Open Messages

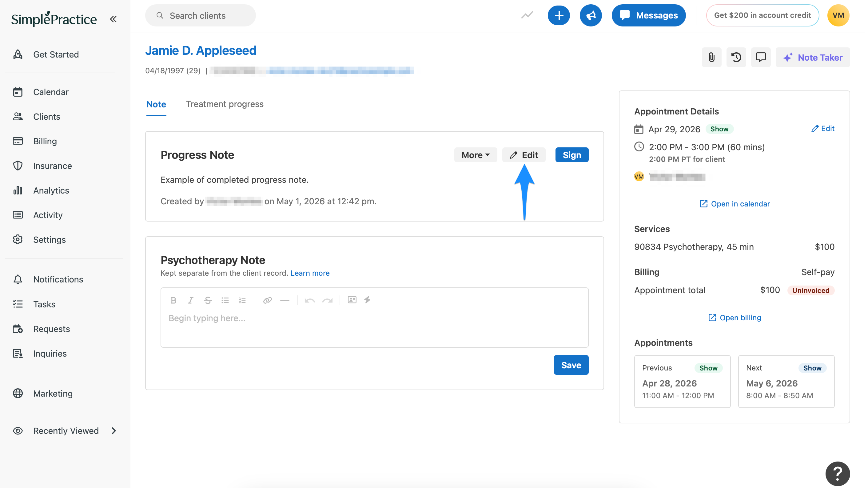649,15
